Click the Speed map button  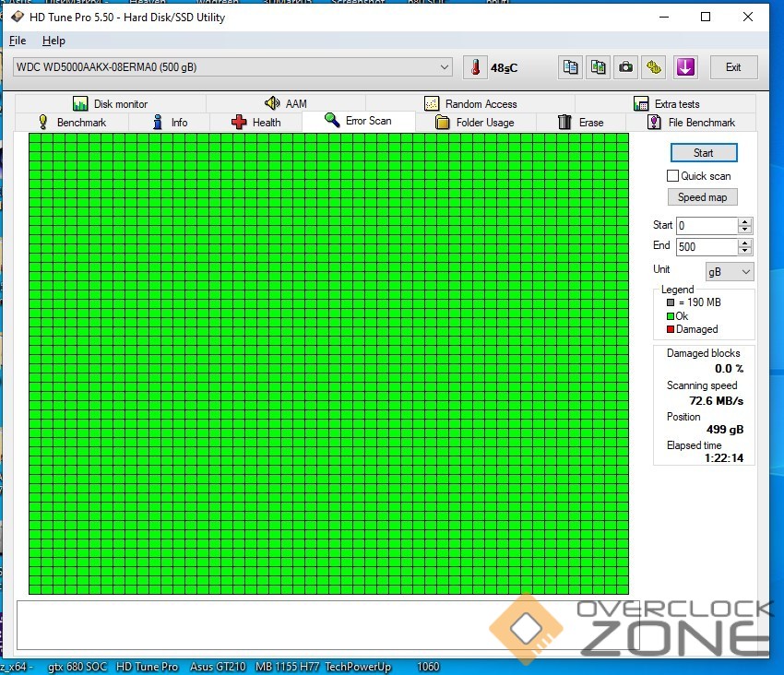[703, 197]
